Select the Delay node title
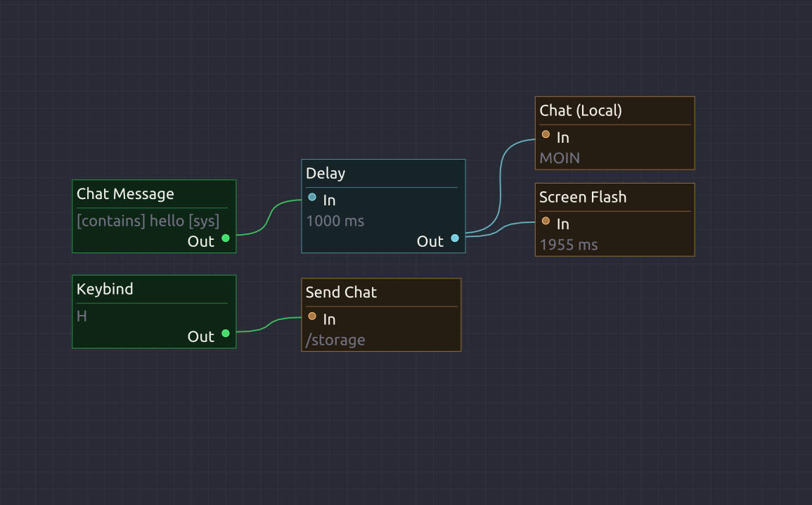812x505 pixels. [326, 174]
